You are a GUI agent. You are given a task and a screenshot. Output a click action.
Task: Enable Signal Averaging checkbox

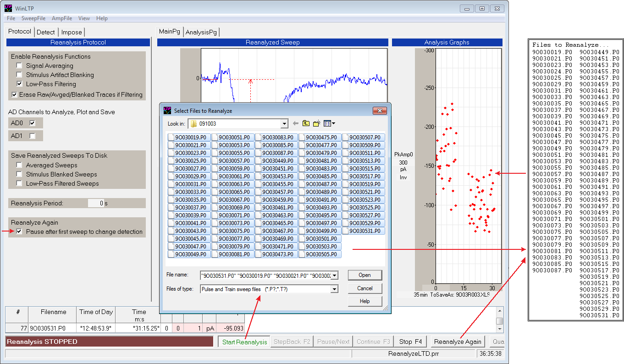(x=19, y=66)
